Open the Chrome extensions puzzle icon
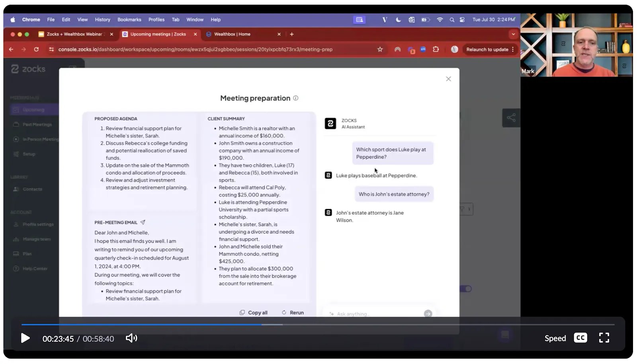The width and height of the screenshot is (637, 364). 436,49
